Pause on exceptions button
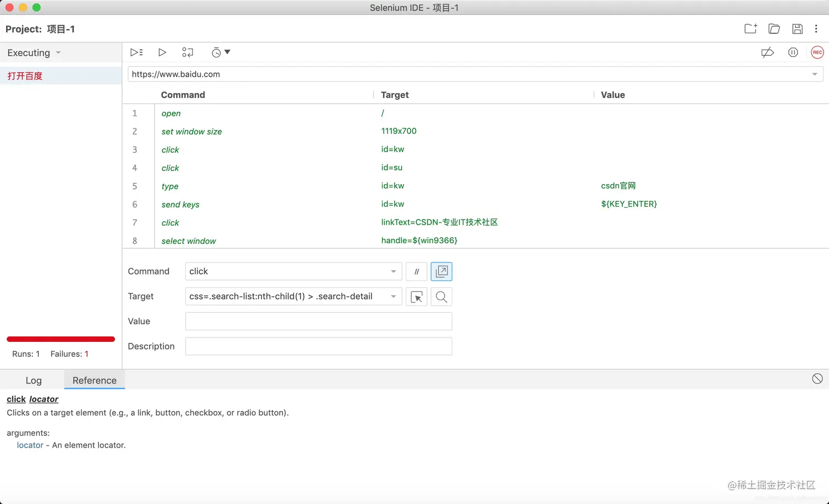This screenshot has width=829, height=504. point(793,53)
